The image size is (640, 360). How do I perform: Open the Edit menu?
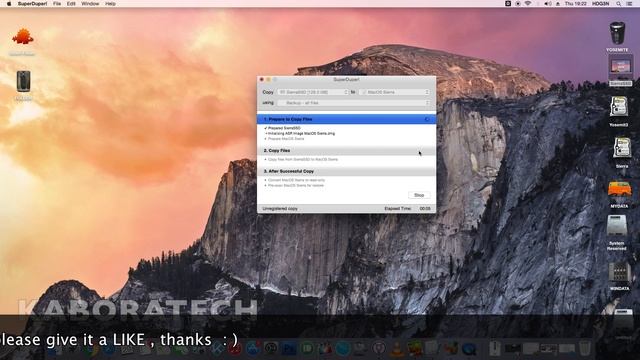click(71, 4)
